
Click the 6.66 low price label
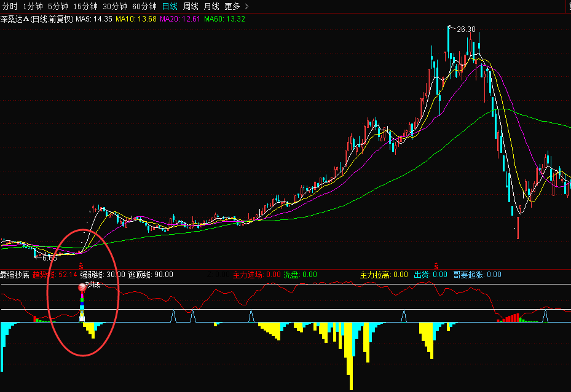click(x=49, y=258)
